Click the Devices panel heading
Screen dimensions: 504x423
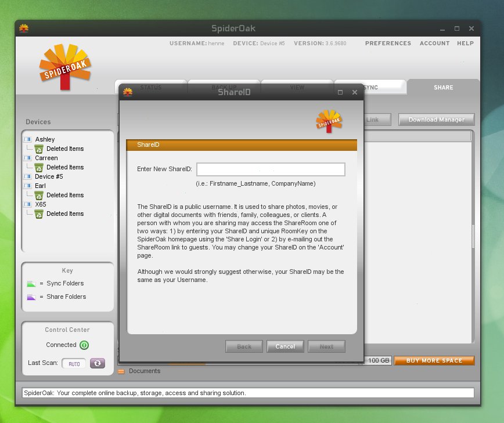click(38, 122)
